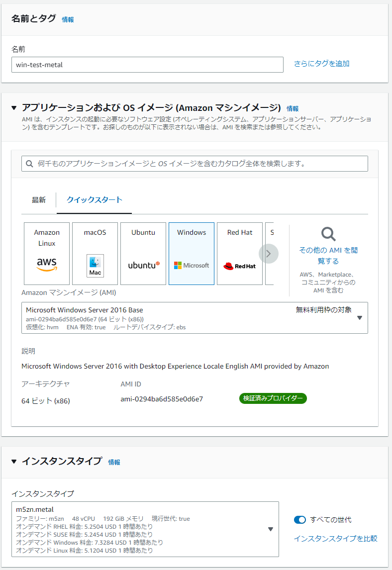Select the Windows Microsoft AMI card
The height and width of the screenshot is (570, 392).
(x=191, y=253)
